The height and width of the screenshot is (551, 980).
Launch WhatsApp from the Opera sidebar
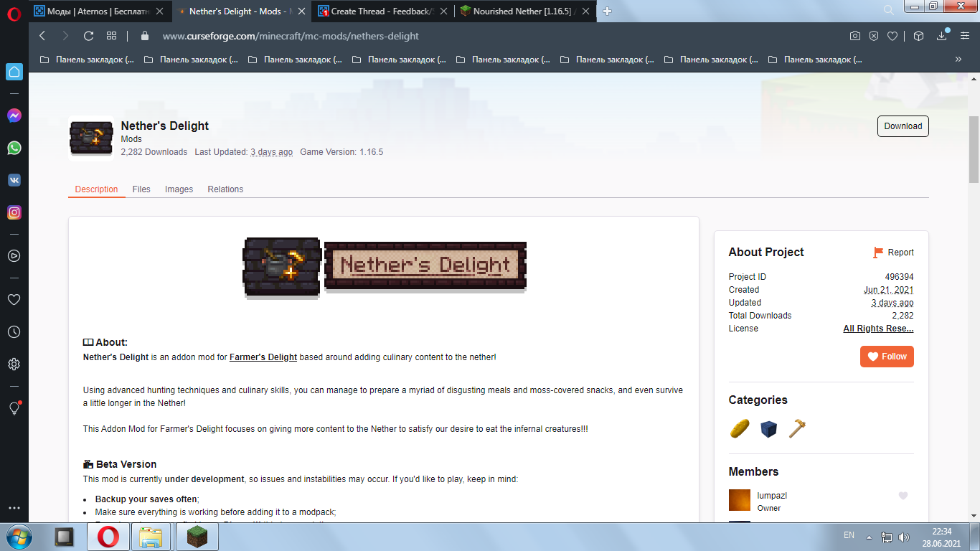pyautogui.click(x=14, y=148)
